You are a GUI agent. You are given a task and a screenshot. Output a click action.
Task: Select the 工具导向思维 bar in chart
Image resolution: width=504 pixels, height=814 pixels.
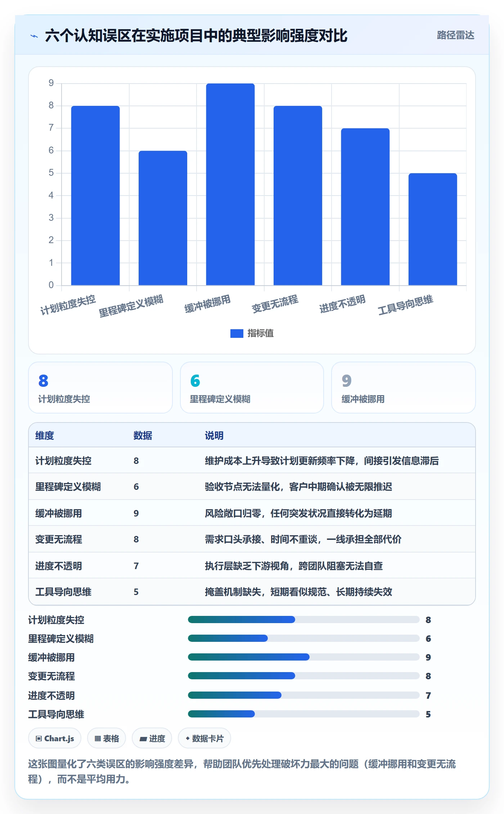433,229
